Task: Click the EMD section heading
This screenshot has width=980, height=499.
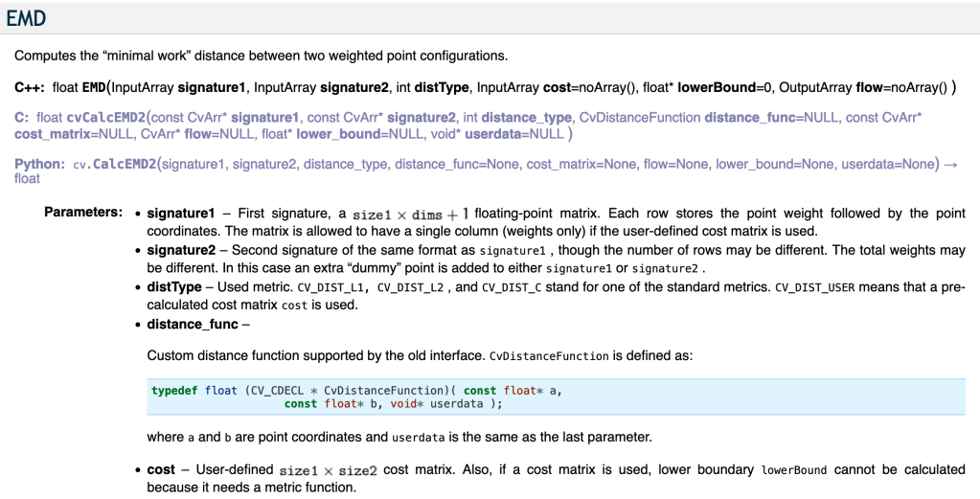Action: (26, 18)
